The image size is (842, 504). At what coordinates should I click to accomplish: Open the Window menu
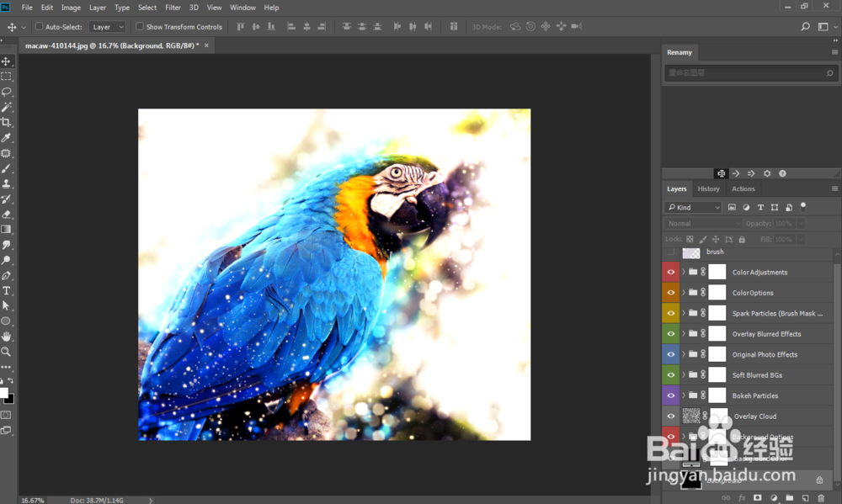point(242,8)
